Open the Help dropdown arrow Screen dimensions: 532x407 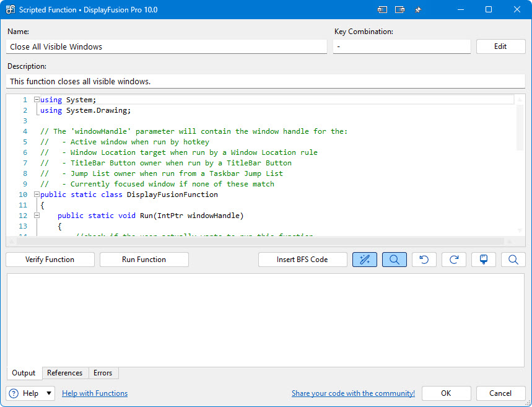(49, 393)
